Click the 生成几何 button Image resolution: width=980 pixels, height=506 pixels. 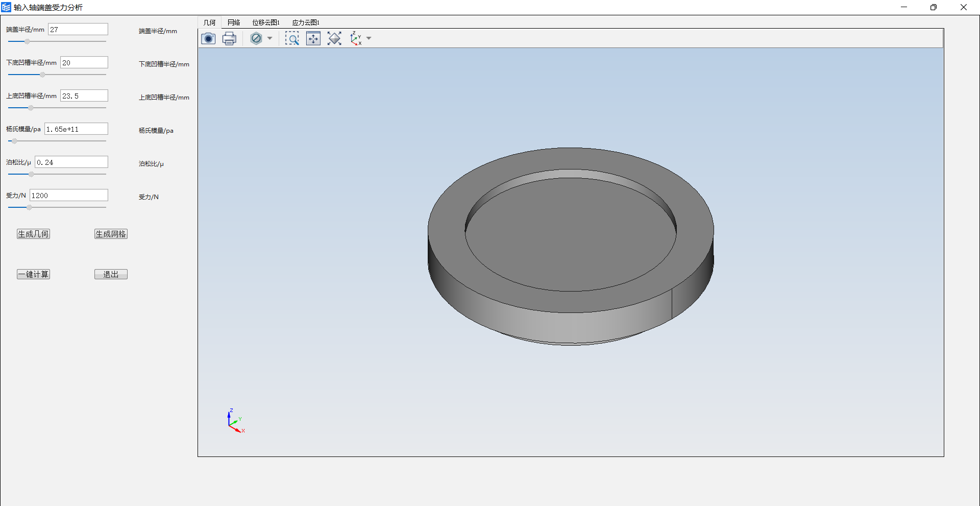point(33,234)
